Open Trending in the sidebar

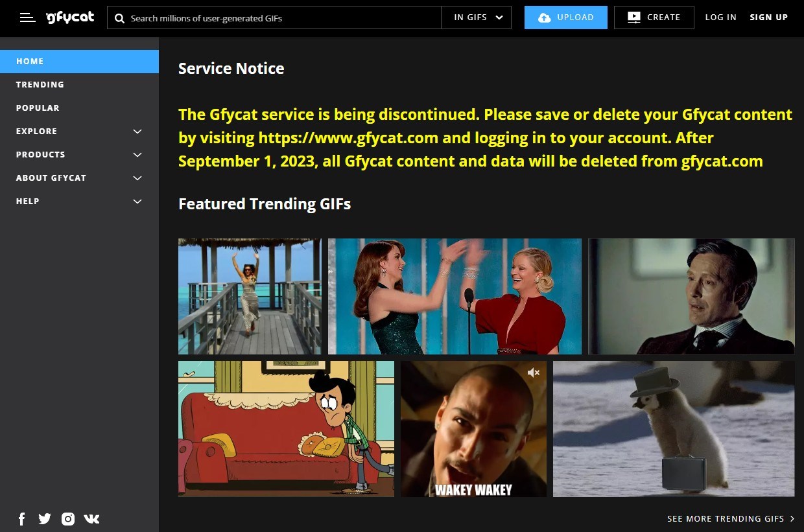click(x=79, y=84)
